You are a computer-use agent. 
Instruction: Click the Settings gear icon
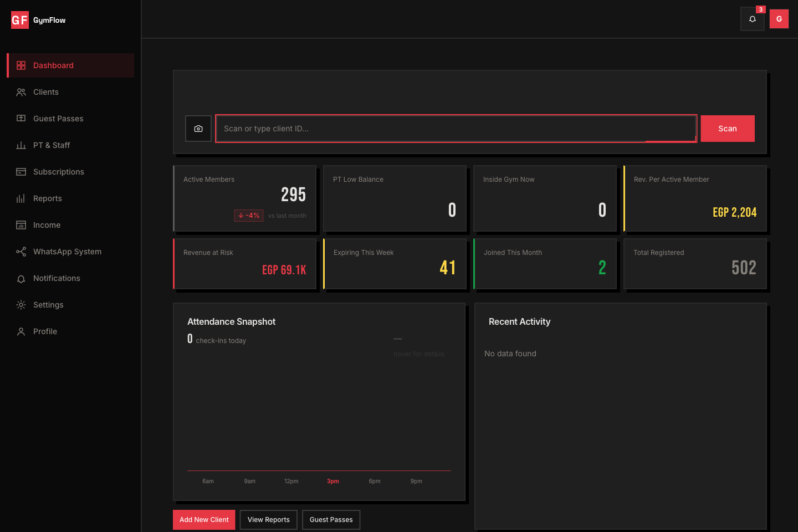[x=21, y=305]
